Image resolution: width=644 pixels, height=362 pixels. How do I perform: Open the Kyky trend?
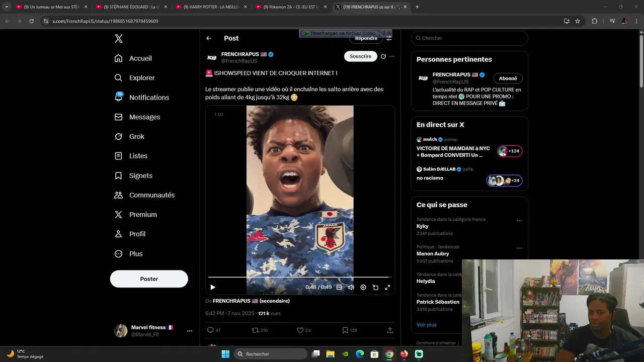(423, 226)
